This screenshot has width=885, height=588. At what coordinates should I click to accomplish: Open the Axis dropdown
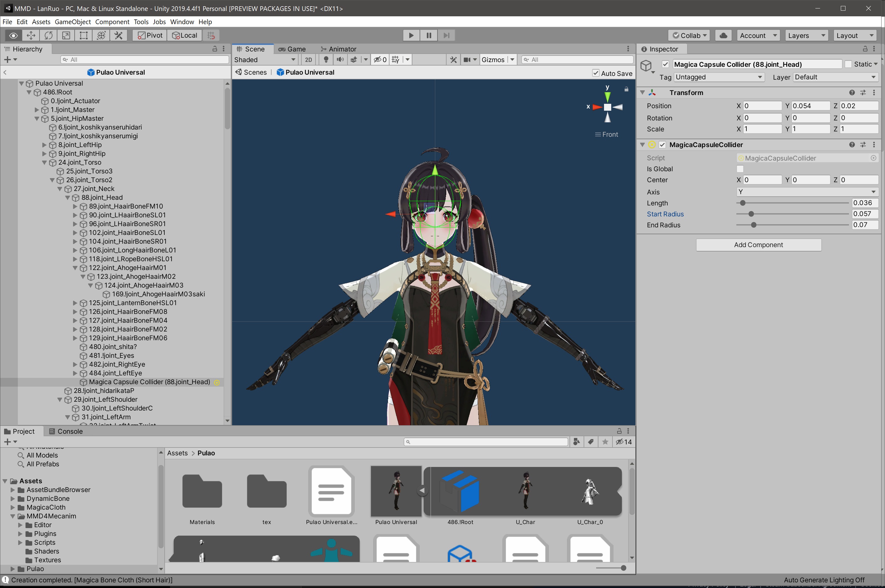click(807, 192)
